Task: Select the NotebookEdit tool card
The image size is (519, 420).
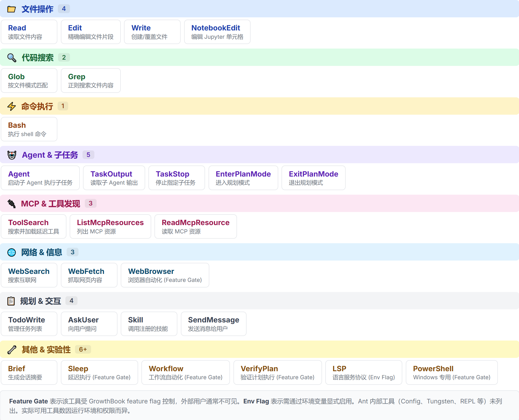Action: pos(217,32)
